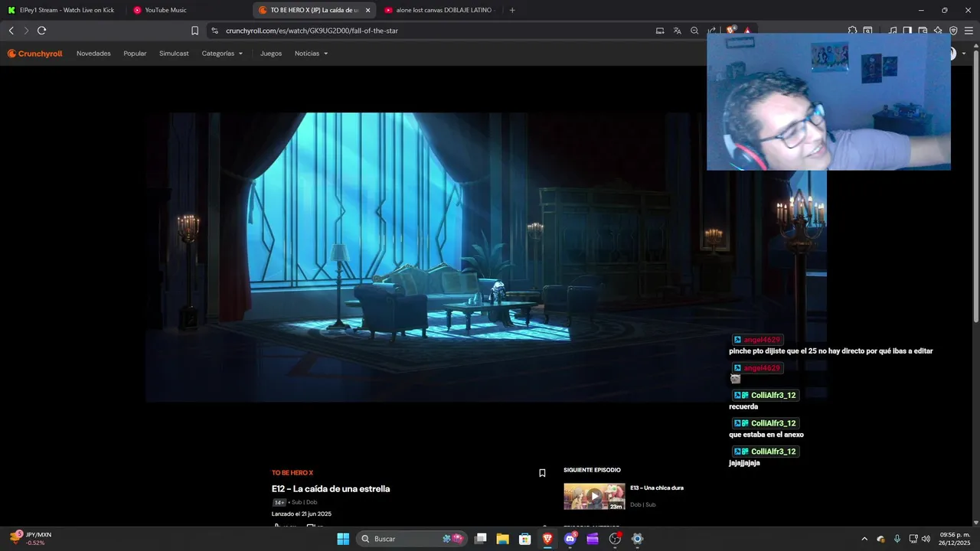Click the zoom magnifier icon in address bar
980x551 pixels.
(694, 31)
